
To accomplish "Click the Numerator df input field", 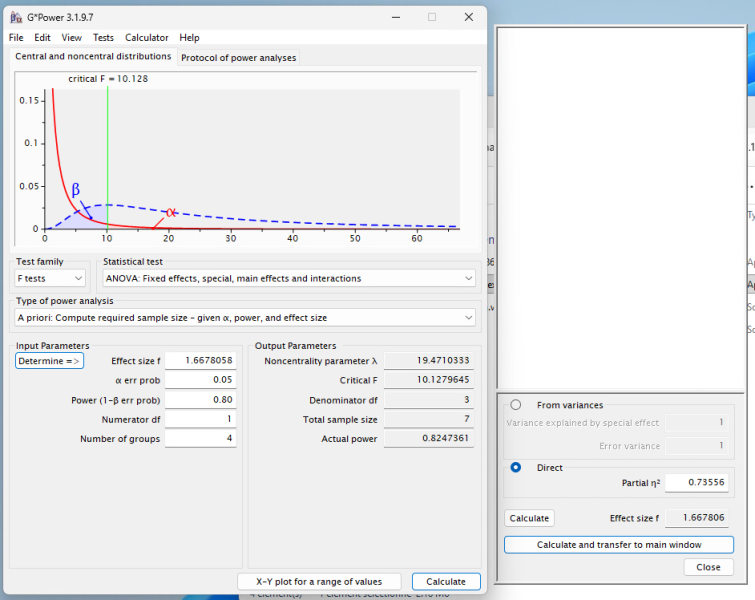I will pyautogui.click(x=200, y=419).
